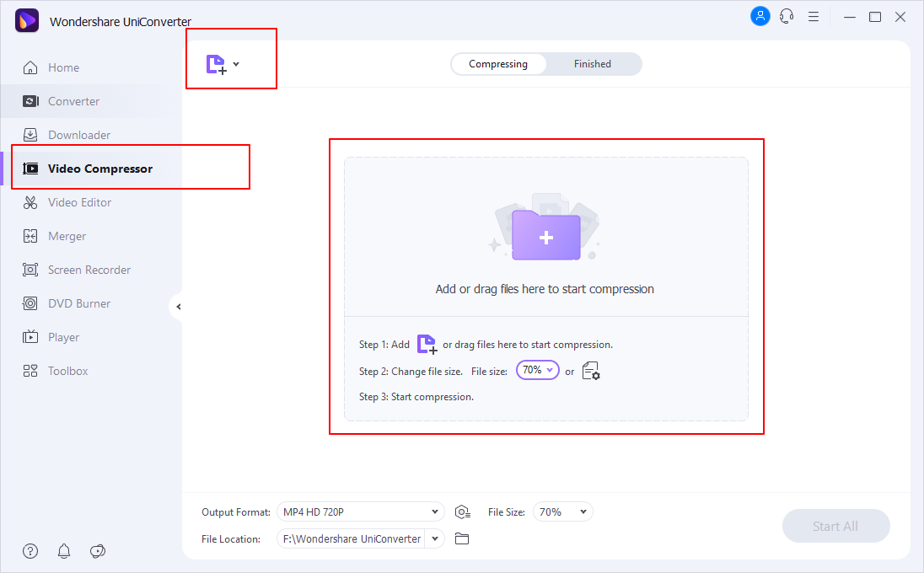Select Video Compressor in sidebar

tap(91, 169)
